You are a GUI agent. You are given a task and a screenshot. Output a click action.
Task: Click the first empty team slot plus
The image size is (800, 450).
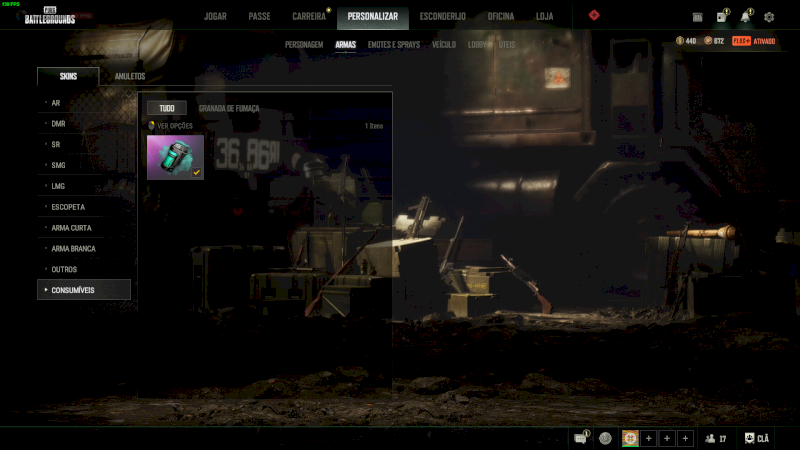[648, 438]
